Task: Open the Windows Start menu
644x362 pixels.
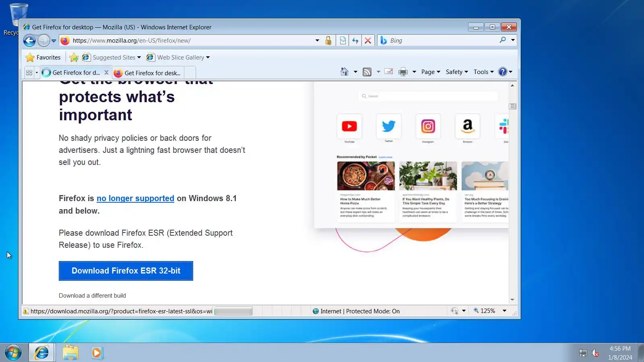Action: point(13,353)
